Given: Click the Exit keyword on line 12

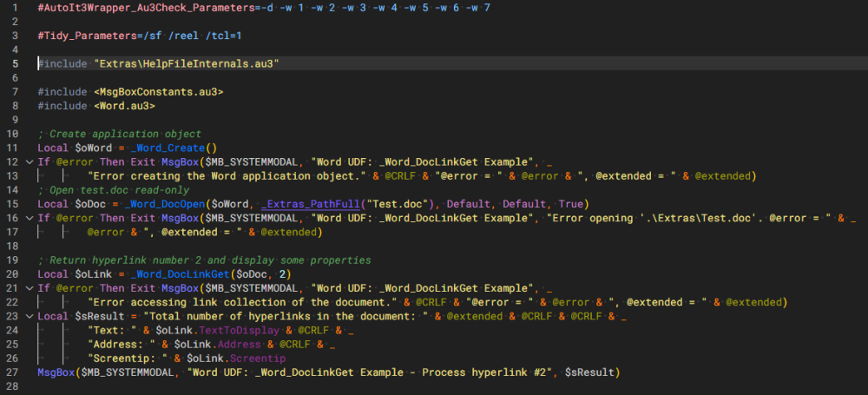Looking at the screenshot, I should coord(143,162).
